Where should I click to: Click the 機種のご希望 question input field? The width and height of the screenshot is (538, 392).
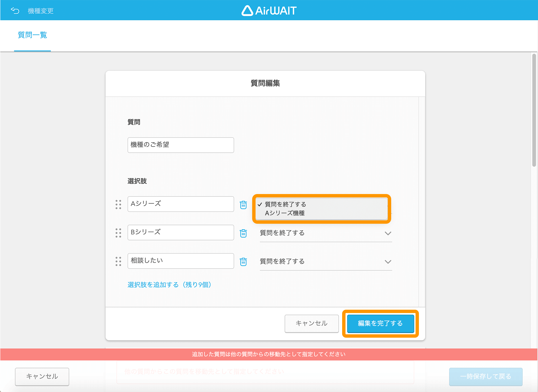(181, 145)
